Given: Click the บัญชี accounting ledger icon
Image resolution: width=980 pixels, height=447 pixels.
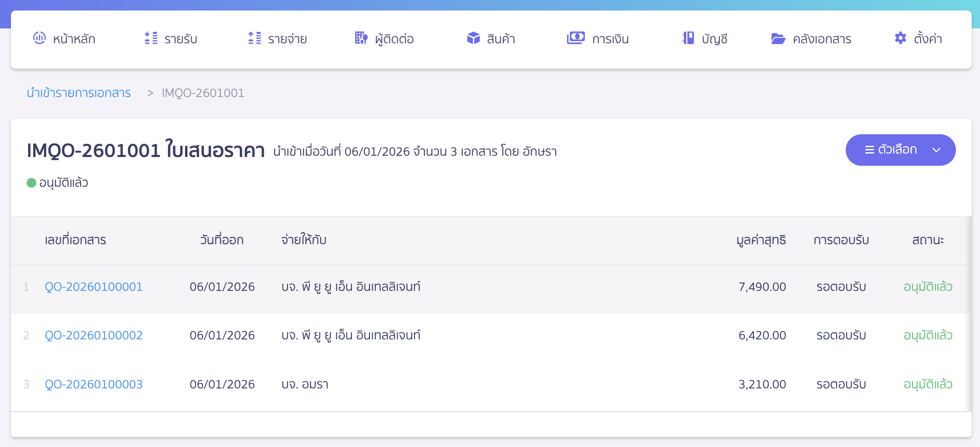Looking at the screenshot, I should pos(687,38).
